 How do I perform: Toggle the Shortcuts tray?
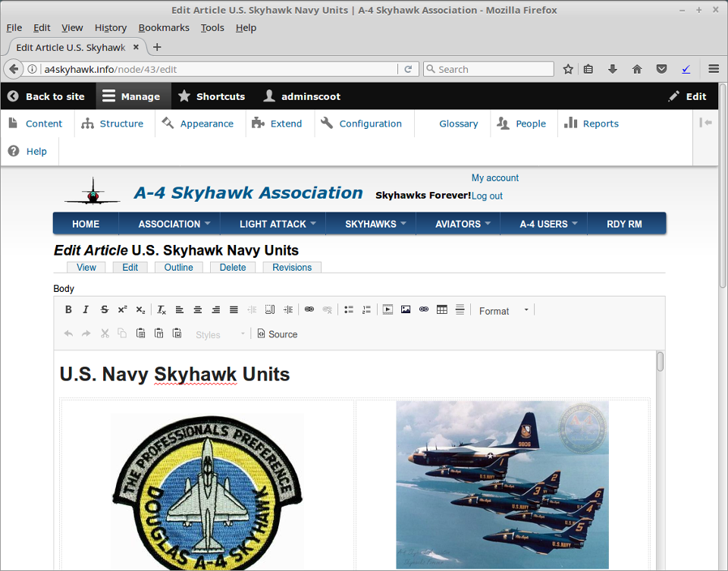pyautogui.click(x=212, y=96)
